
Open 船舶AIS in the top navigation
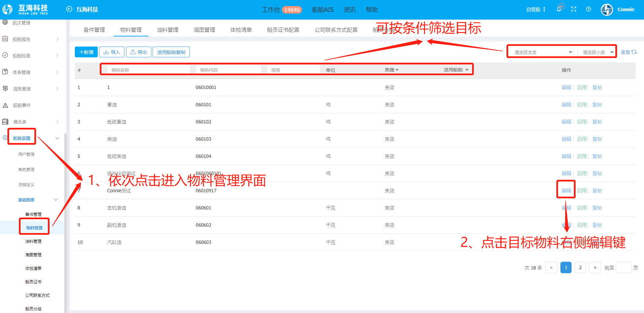[323, 10]
